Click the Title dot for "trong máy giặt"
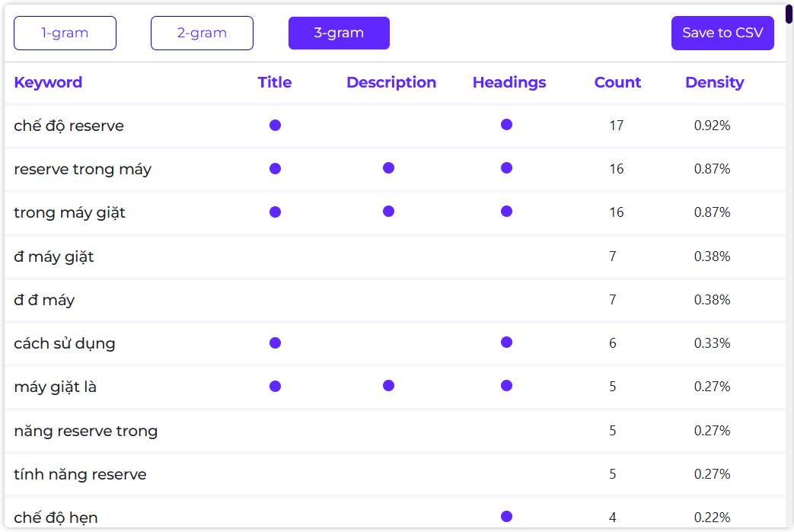This screenshot has width=794, height=532. pos(275,212)
